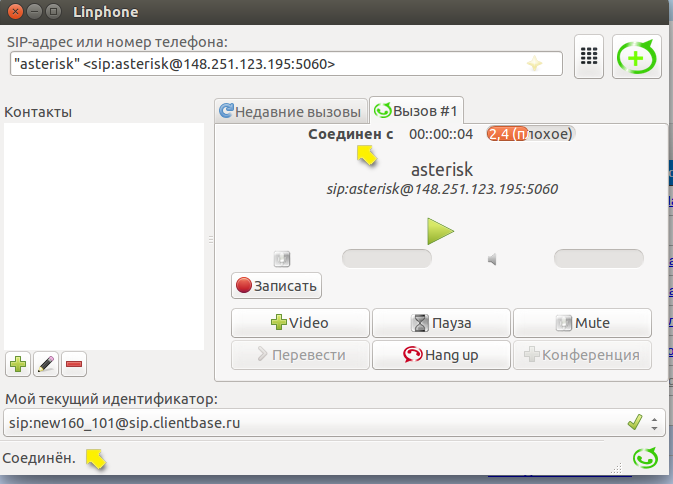Expand the sip:new160_101 identity combo box
This screenshot has width=673, height=484.
click(x=334, y=423)
